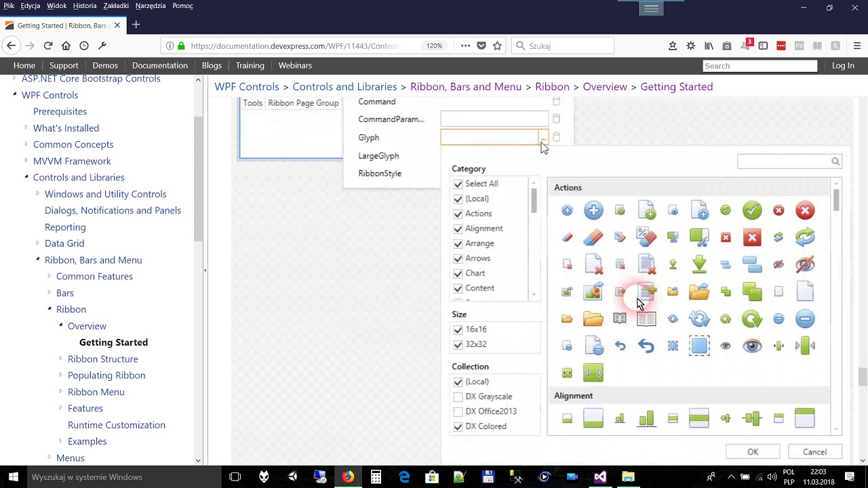Click the Log In link
Image resolution: width=868 pixels, height=488 pixels.
[x=843, y=66]
